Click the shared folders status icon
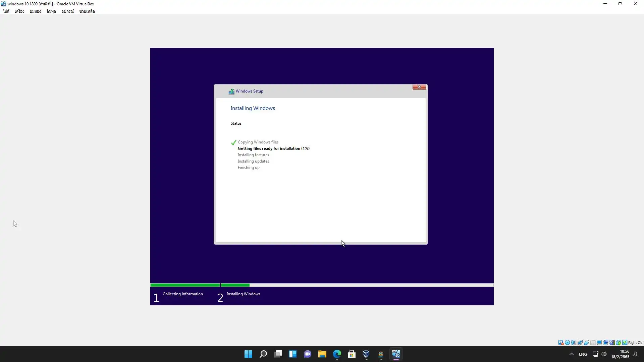This screenshot has height=362, width=644. point(593,343)
